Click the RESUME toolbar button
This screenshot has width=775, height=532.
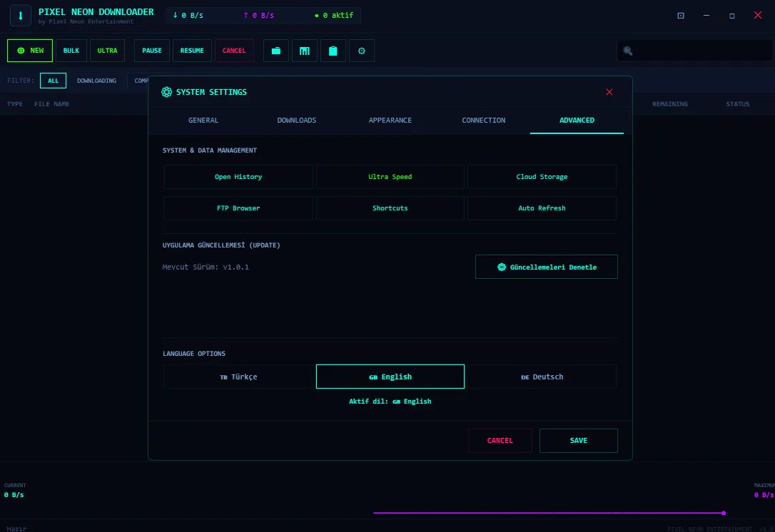pyautogui.click(x=192, y=51)
